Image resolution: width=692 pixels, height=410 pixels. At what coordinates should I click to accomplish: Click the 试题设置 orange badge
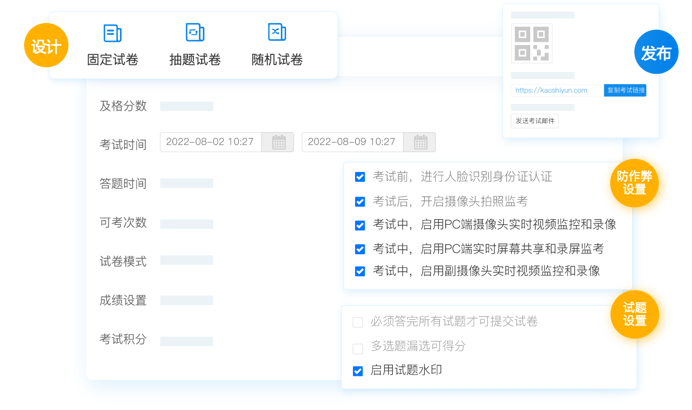pyautogui.click(x=634, y=314)
